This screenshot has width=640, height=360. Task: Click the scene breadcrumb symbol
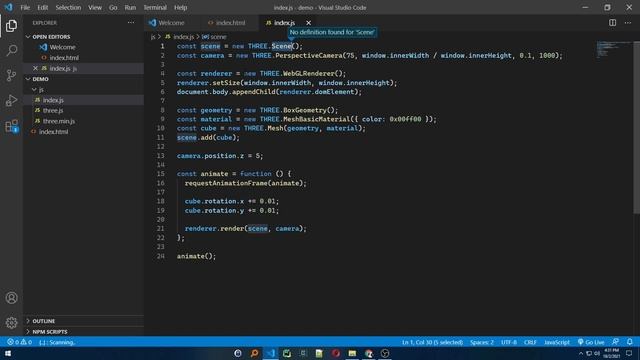click(218, 37)
